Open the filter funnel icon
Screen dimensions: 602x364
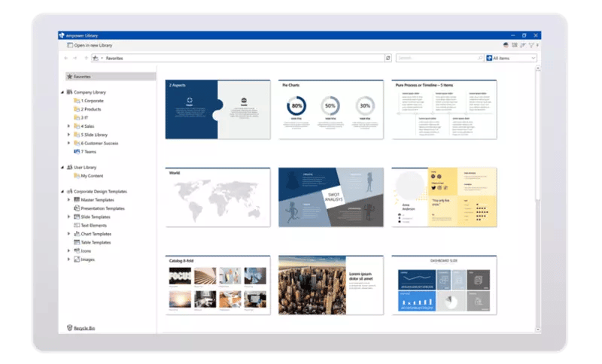pyautogui.click(x=531, y=45)
